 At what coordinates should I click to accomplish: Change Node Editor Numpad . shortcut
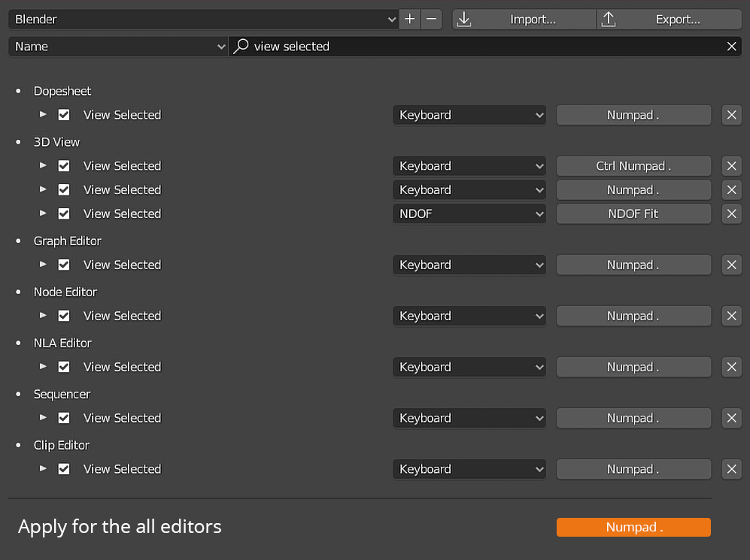pos(633,316)
